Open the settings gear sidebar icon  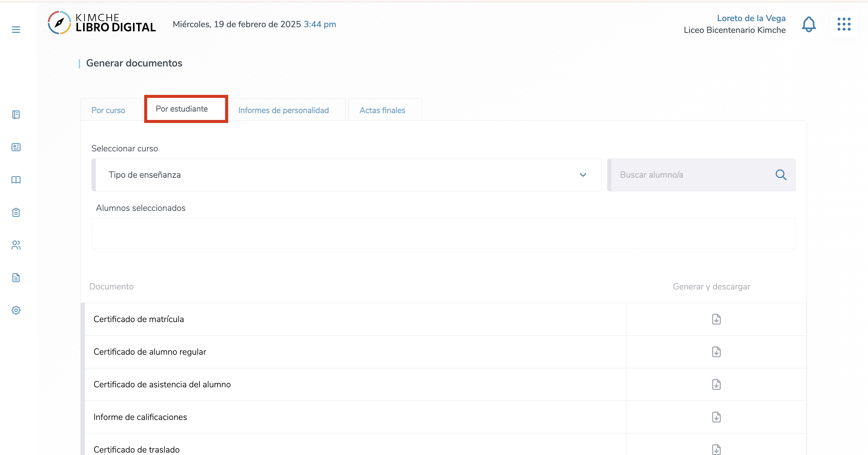pos(16,310)
